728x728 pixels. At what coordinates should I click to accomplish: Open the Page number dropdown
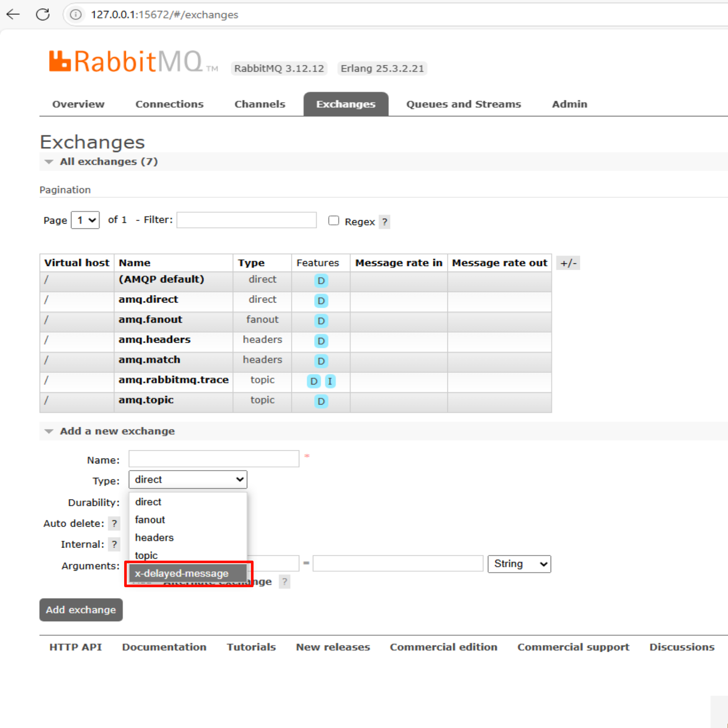(85, 220)
